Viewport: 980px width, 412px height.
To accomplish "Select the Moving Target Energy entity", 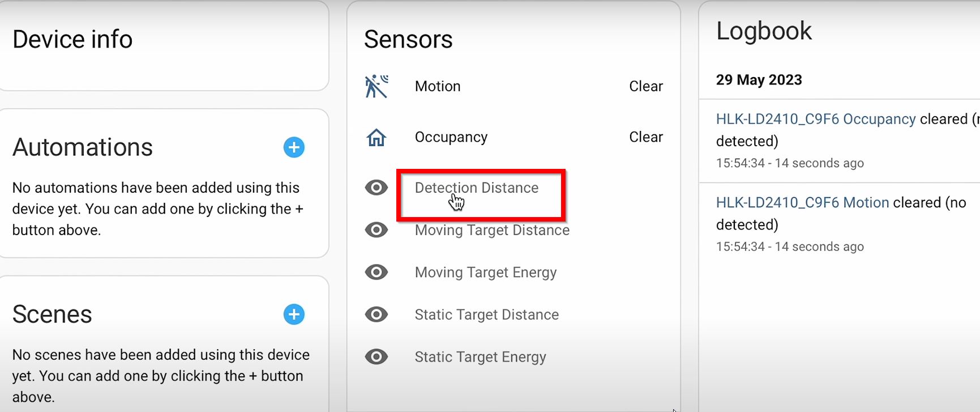I will coord(486,273).
